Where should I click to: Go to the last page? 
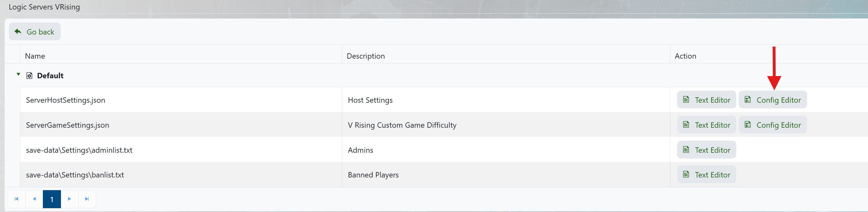coord(87,199)
